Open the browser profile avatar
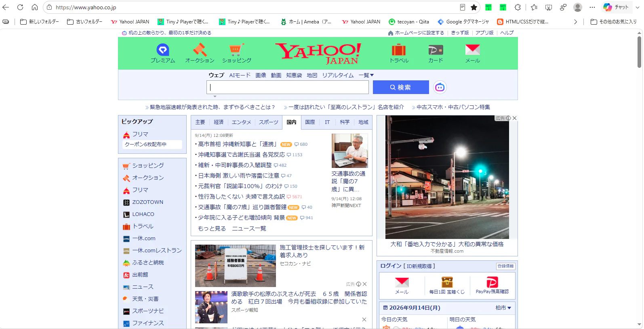Screen dimensions: 644x329 coord(578,7)
